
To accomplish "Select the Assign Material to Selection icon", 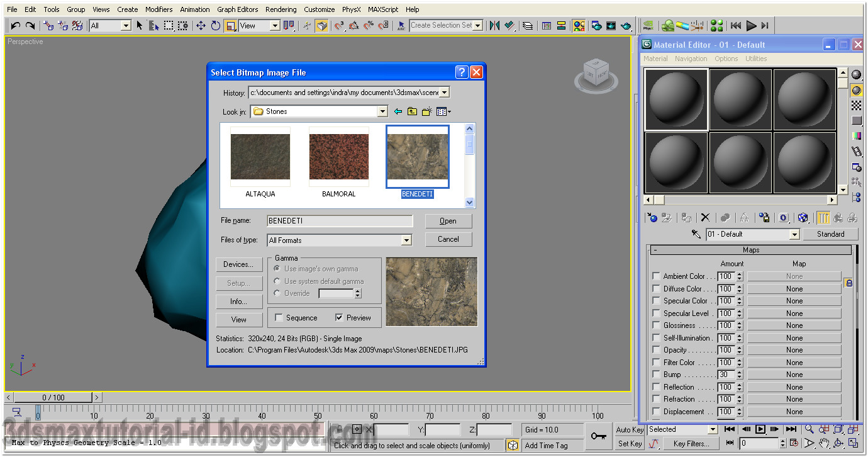I will coord(686,217).
